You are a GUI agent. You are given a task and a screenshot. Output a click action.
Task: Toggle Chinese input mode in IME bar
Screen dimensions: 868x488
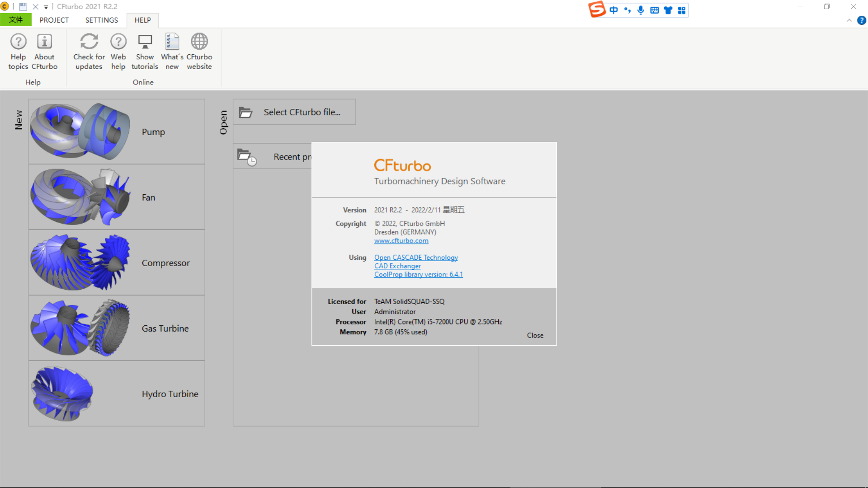click(x=613, y=10)
